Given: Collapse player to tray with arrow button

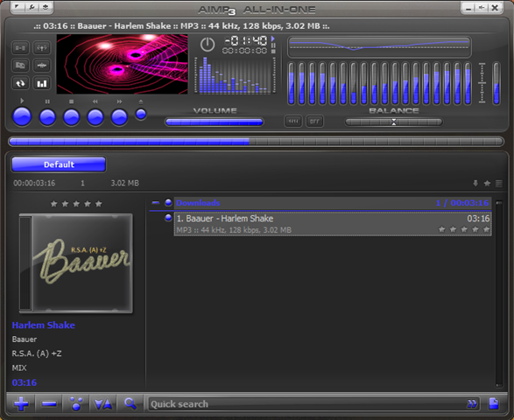Looking at the screenshot, I should (482, 7).
